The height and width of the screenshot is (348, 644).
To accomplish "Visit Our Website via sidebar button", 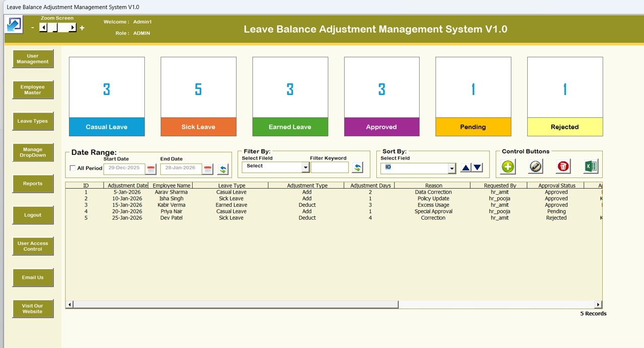I will pyautogui.click(x=32, y=309).
